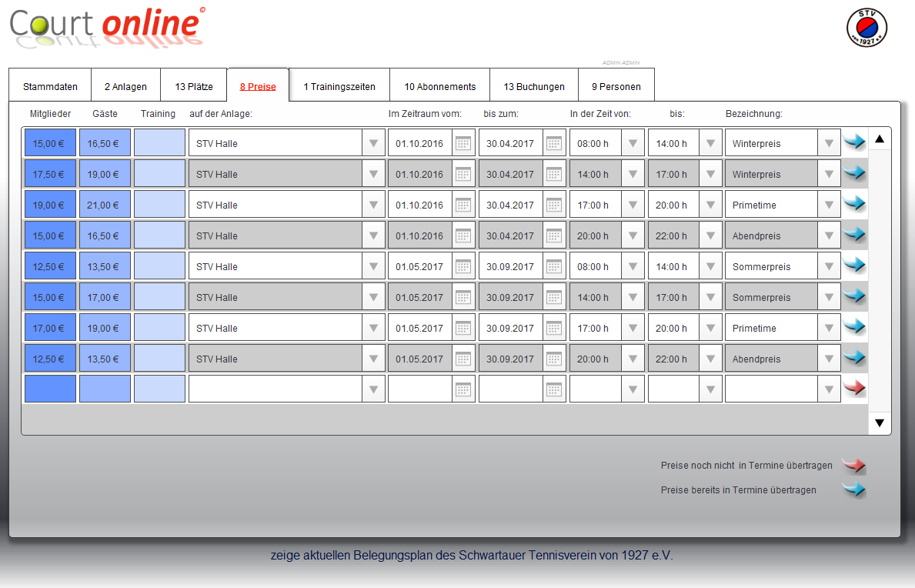915x588 pixels.
Task: Open end date calendar of 01.05.2017 Abendpreis row
Action: (554, 359)
